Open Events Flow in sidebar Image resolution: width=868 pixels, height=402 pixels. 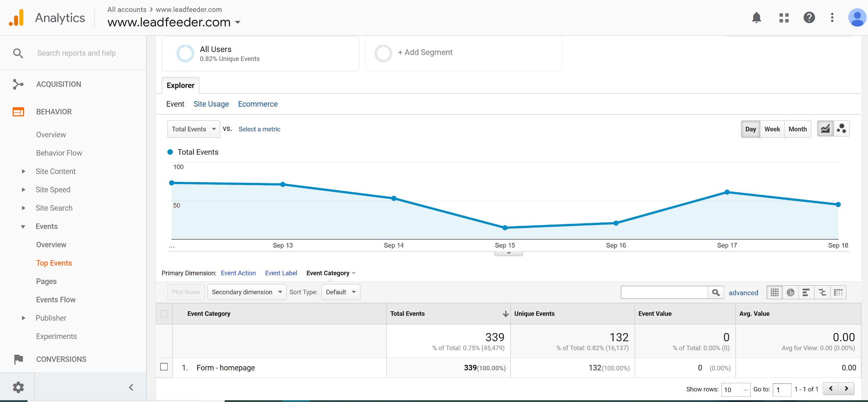[56, 300]
